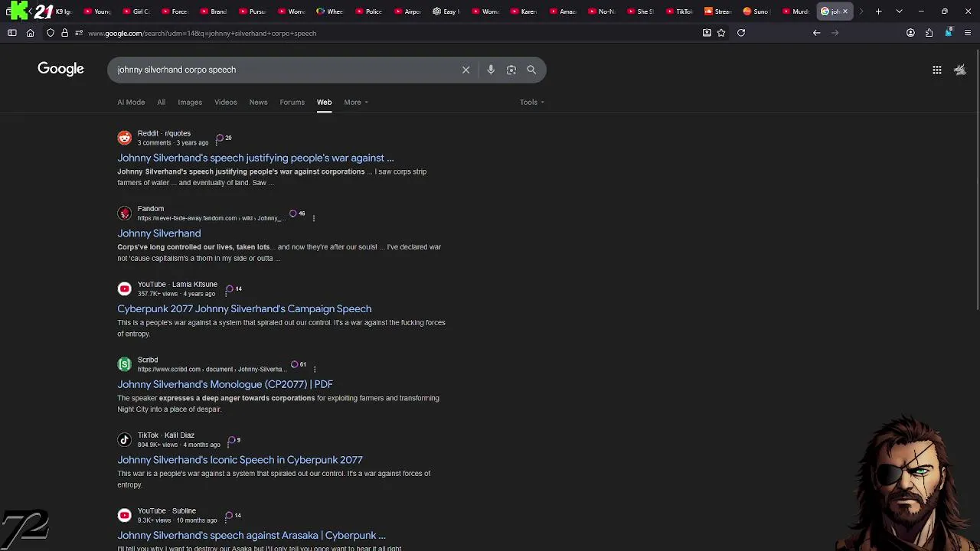The width and height of the screenshot is (980, 551).
Task: Switch to the Videos results tab
Action: pos(226,102)
